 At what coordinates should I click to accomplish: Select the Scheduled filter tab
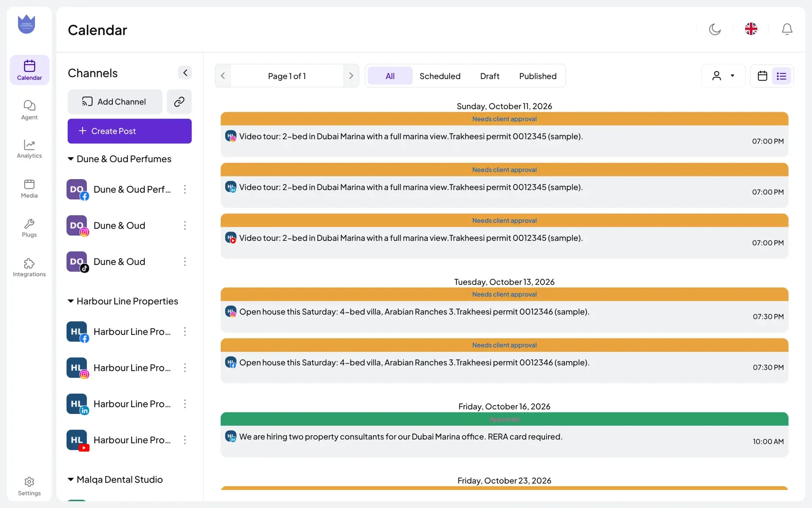click(440, 76)
